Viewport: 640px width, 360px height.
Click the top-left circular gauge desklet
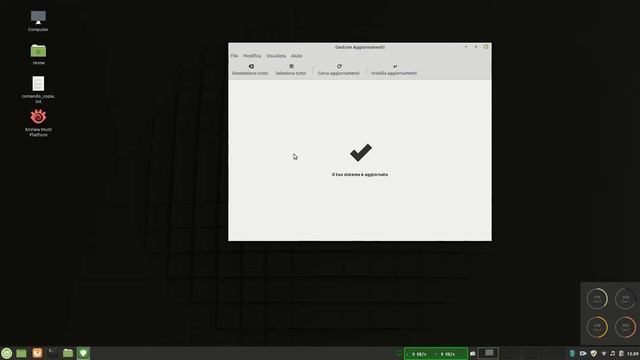(597, 299)
